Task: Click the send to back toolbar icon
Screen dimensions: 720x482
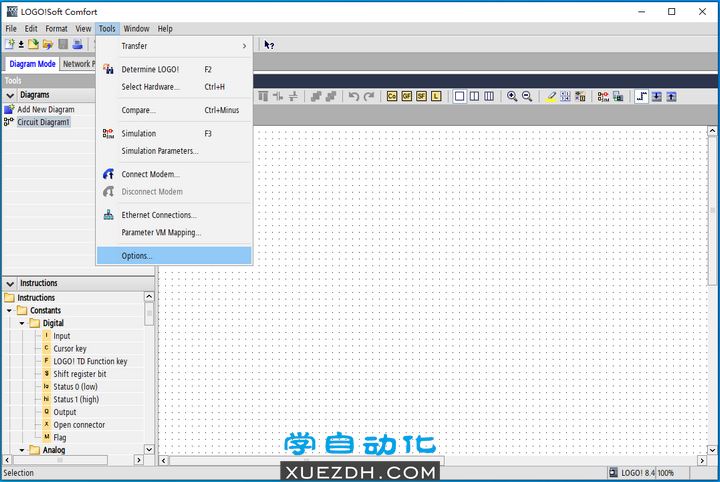Action: click(x=331, y=96)
